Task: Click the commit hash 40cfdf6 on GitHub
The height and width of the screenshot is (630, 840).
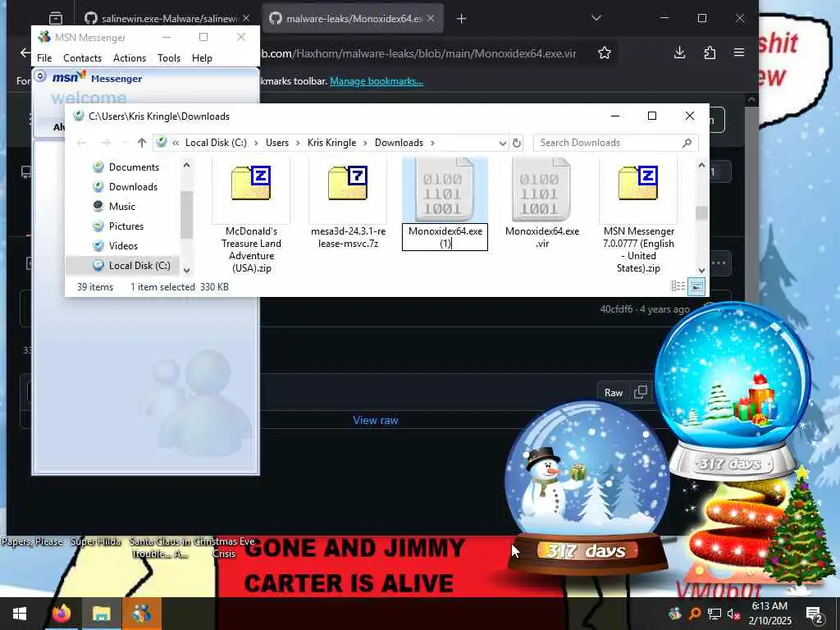Action: point(615,309)
